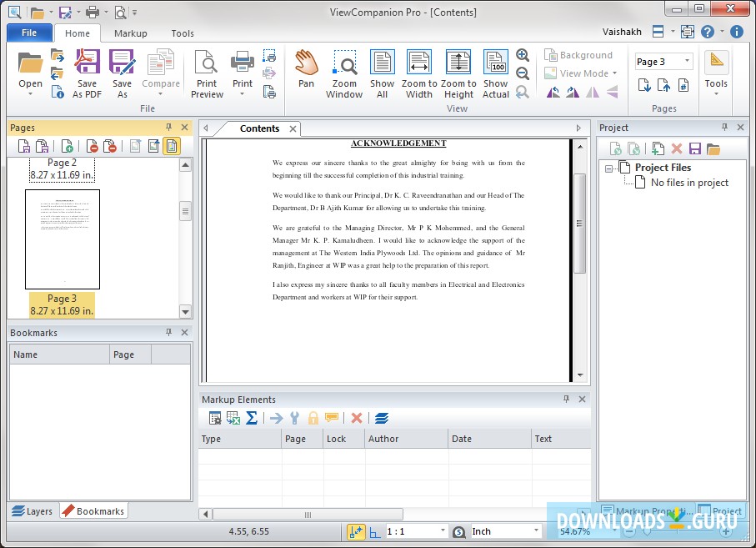Open the Inch units dropdown
756x548 pixels.
pos(536,531)
